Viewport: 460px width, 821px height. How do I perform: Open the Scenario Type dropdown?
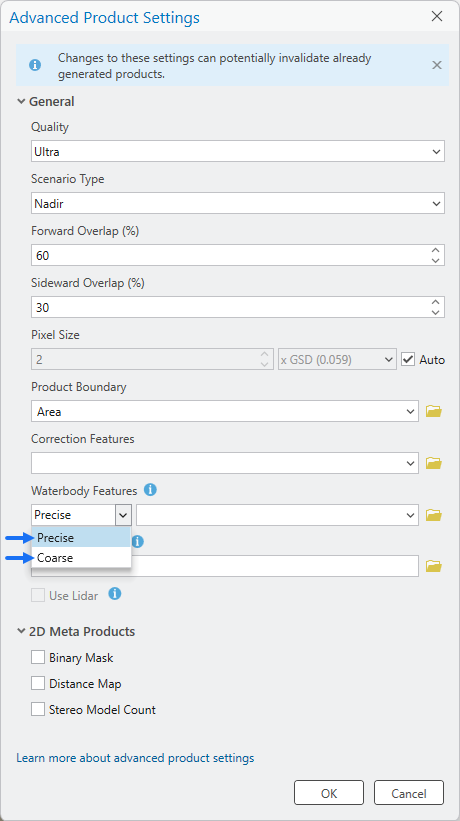[x=238, y=203]
